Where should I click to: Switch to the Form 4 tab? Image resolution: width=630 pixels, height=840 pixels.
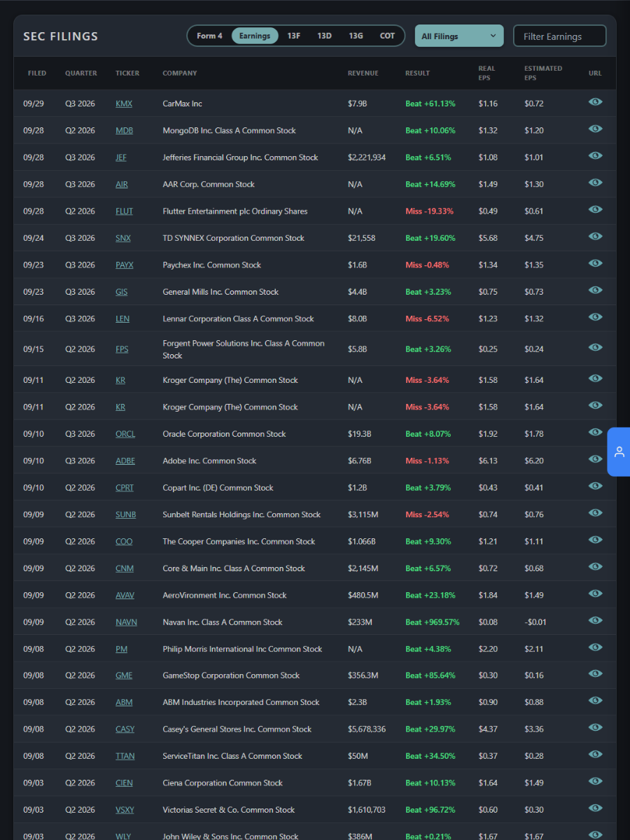209,36
